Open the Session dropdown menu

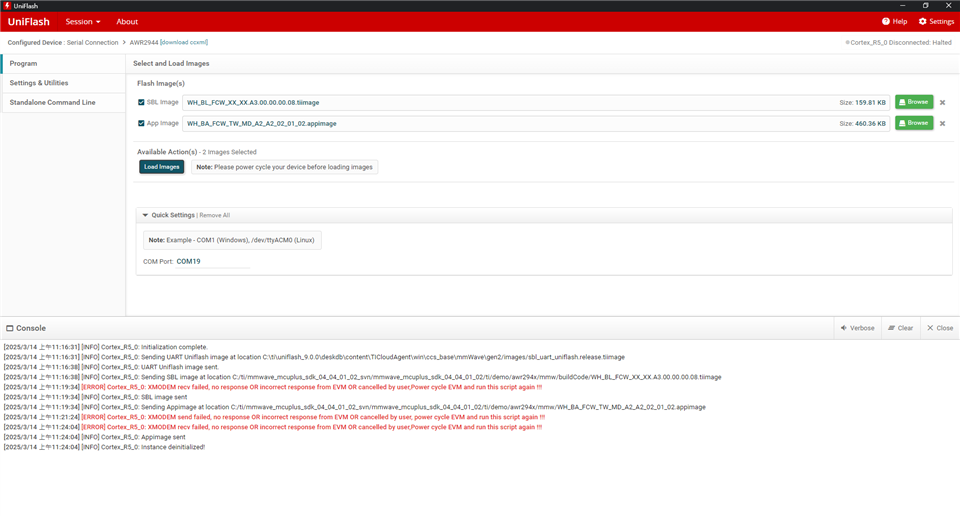[x=83, y=21]
